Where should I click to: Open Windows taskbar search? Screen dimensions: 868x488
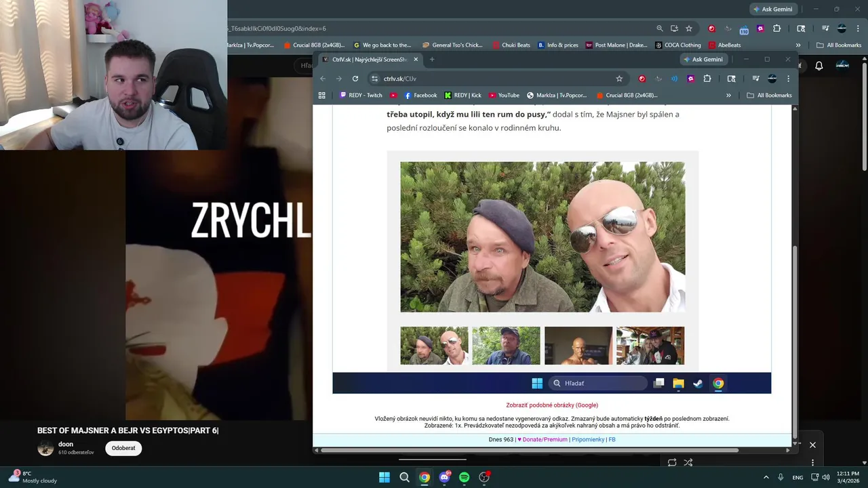pos(404,477)
